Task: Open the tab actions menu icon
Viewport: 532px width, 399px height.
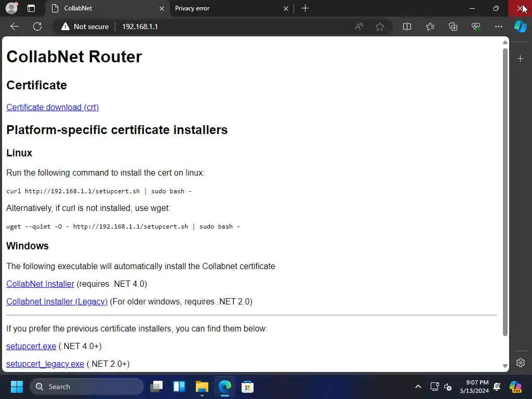Action: pos(31,8)
